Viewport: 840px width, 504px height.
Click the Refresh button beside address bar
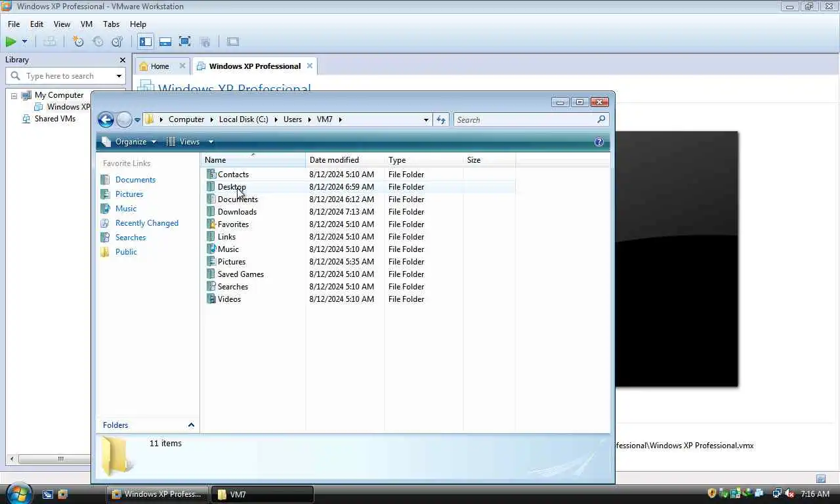point(441,119)
